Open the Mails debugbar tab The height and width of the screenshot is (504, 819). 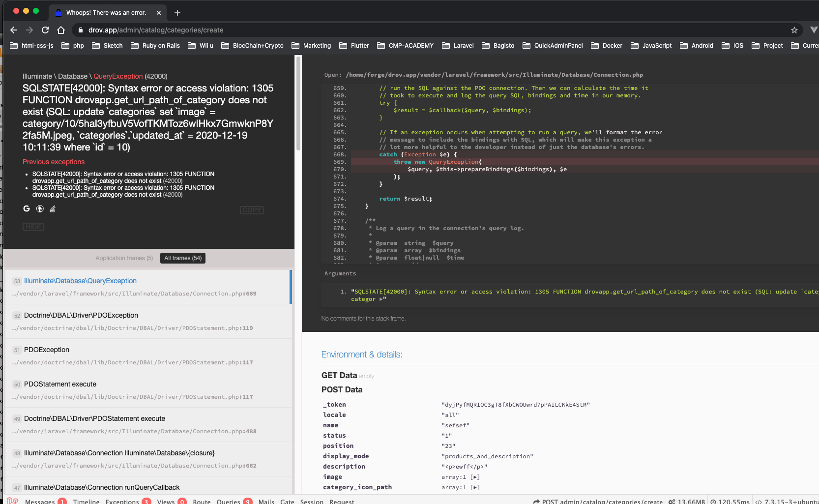266,502
